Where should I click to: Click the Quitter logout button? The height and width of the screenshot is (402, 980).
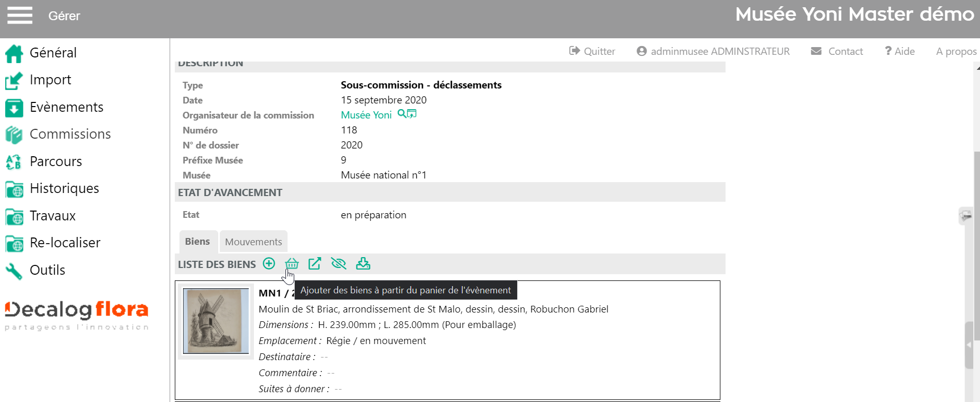pyautogui.click(x=592, y=51)
